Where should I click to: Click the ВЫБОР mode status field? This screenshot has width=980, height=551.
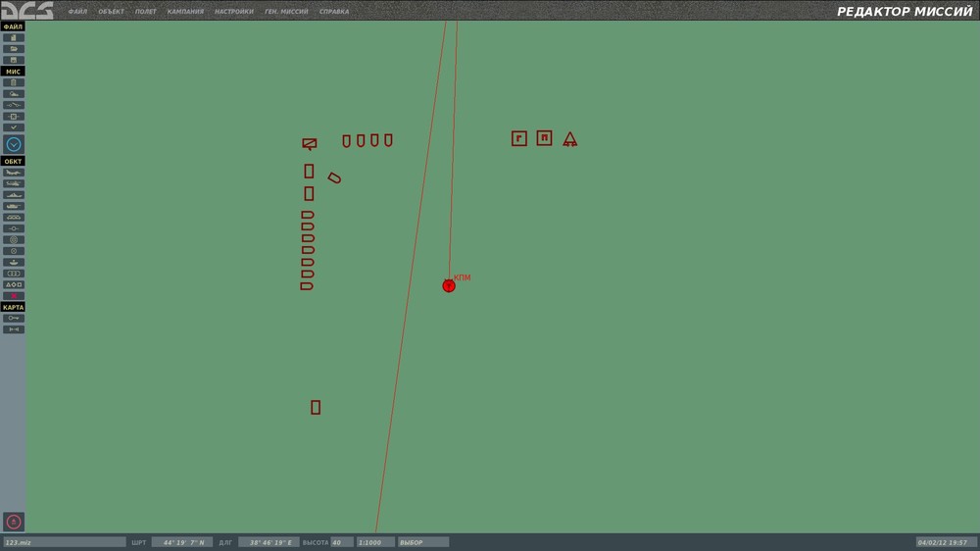(423, 542)
